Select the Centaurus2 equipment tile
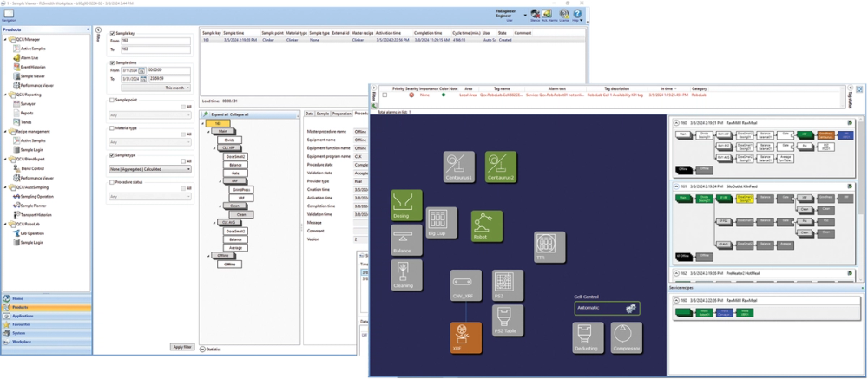 click(x=501, y=167)
